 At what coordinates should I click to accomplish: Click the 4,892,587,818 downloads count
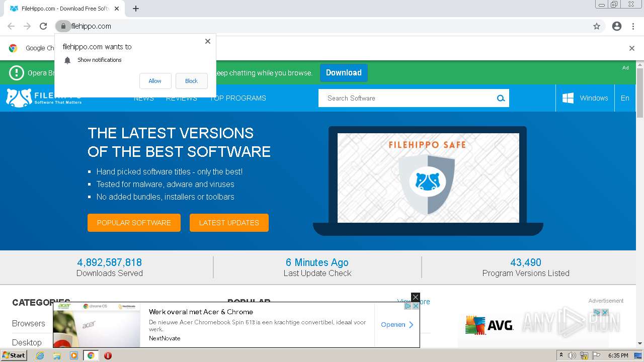point(110,262)
